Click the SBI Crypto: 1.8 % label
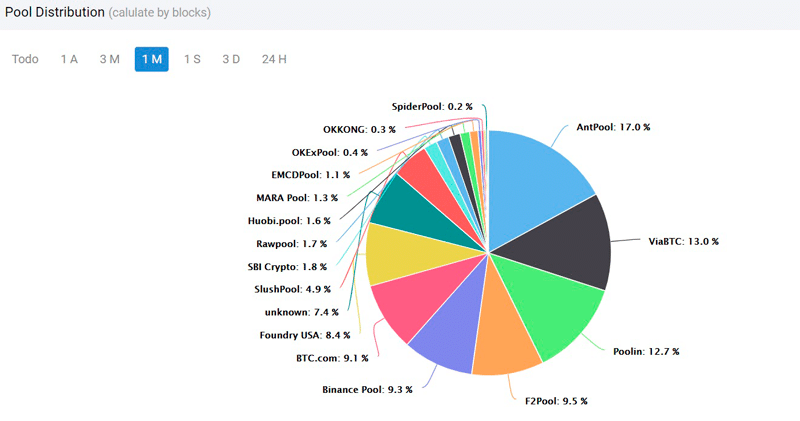Image resolution: width=800 pixels, height=421 pixels. [287, 267]
